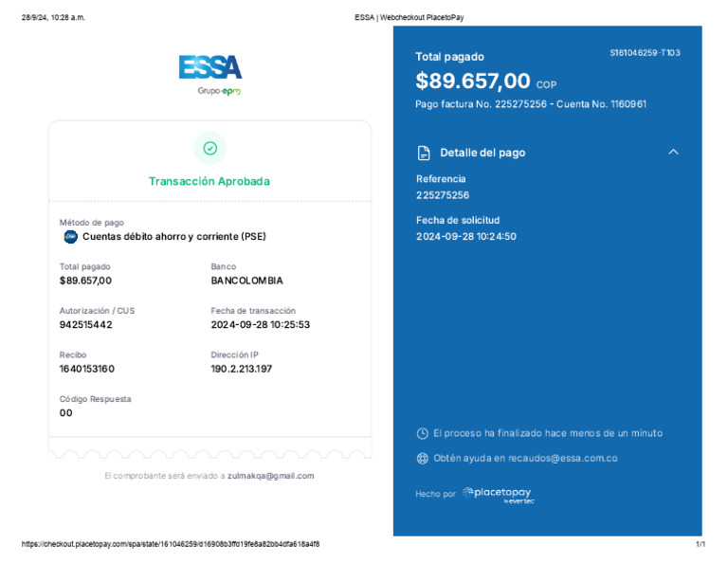Screen dimensions: 728x563
Task: Click the clock icon near process finished message
Action: click(422, 433)
